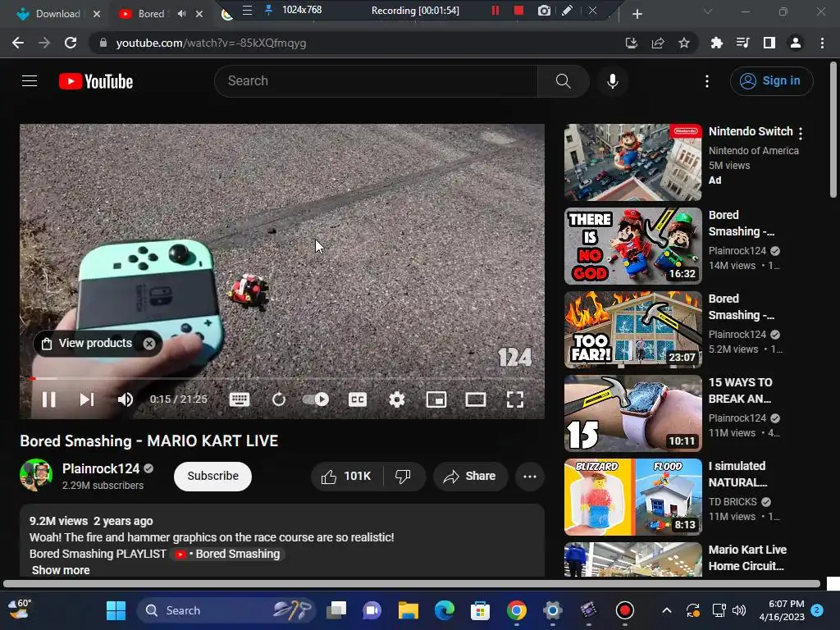Click the loop/replay icon in player

click(279, 399)
